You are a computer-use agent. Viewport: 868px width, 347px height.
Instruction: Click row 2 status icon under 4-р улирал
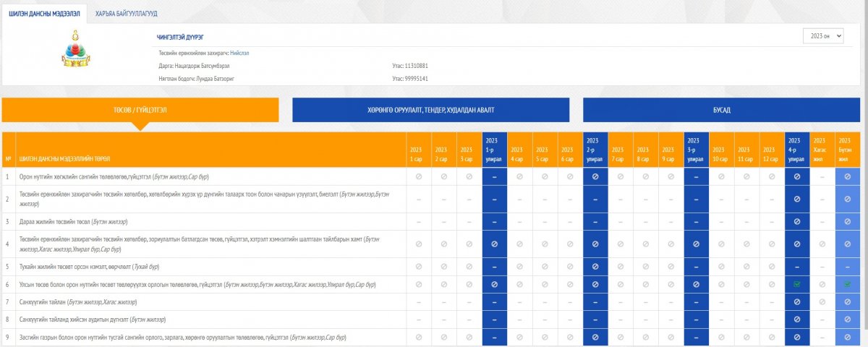pyautogui.click(x=797, y=199)
